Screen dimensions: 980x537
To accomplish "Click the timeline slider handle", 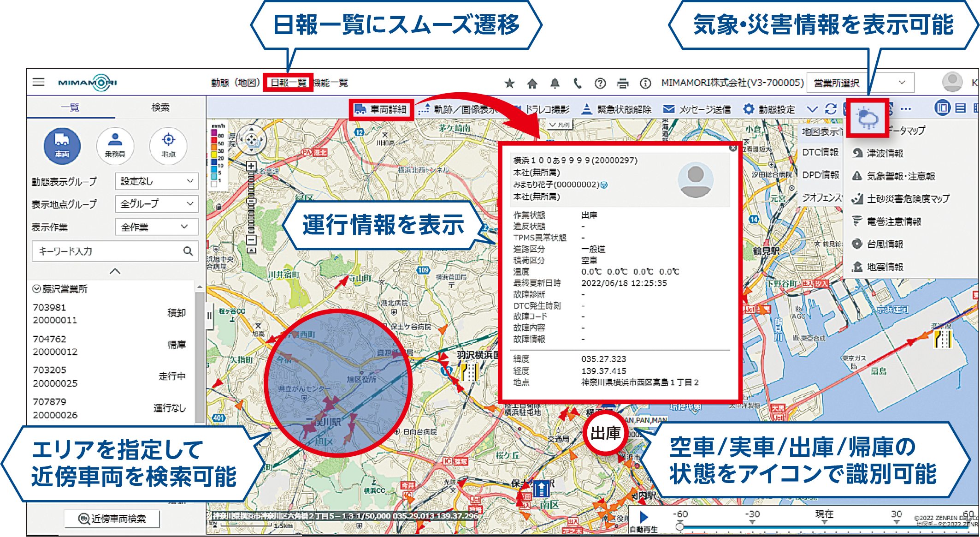I will click(679, 526).
